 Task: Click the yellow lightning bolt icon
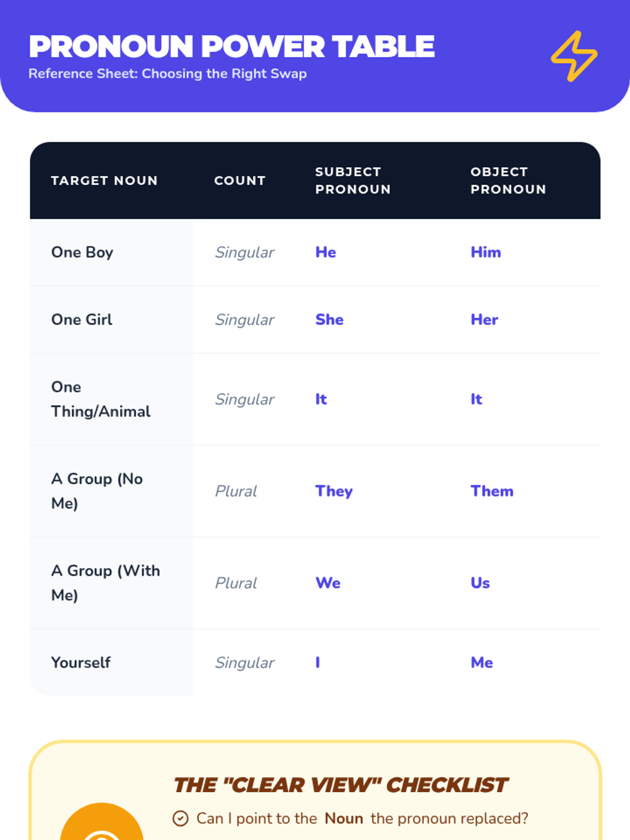coord(574,56)
